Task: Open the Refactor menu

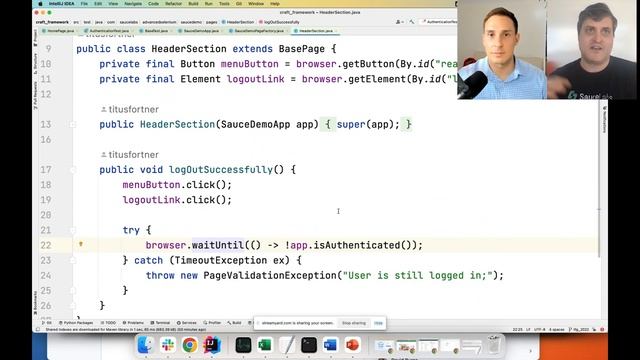Action: click(173, 4)
